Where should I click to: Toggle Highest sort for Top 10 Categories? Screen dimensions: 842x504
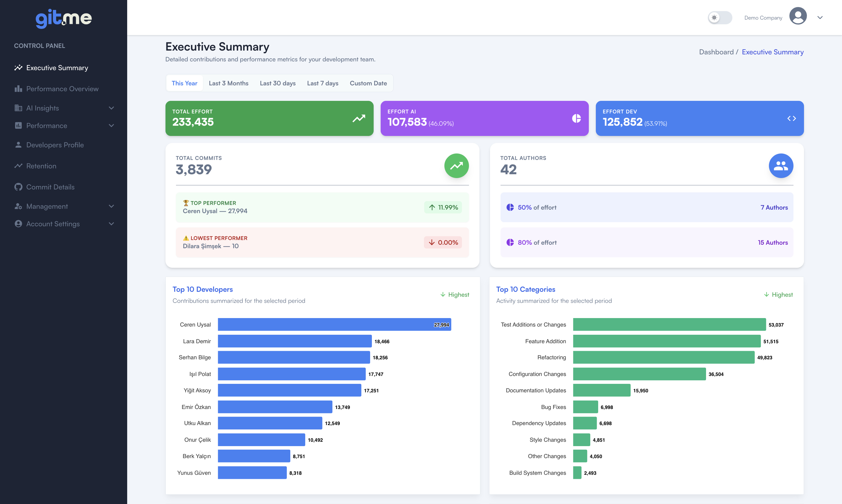(x=778, y=295)
